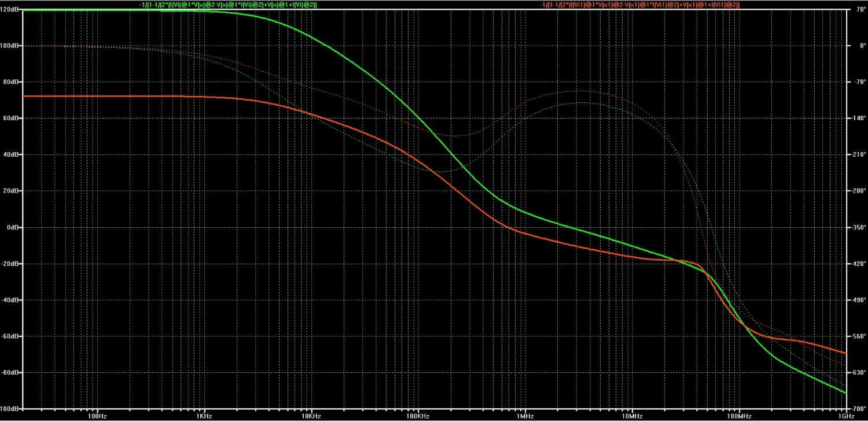Click the 0dB label on left axis
Viewport: 868px width, 422px height.
coord(13,227)
